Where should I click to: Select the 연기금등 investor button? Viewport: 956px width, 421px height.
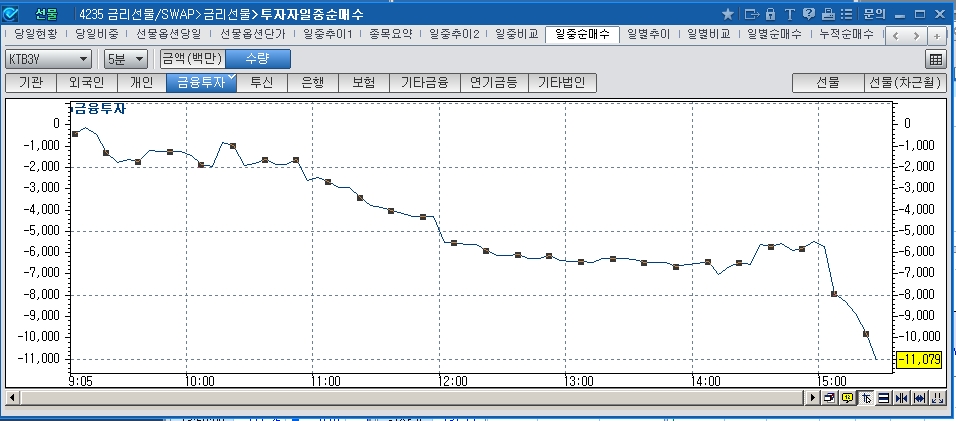point(494,82)
